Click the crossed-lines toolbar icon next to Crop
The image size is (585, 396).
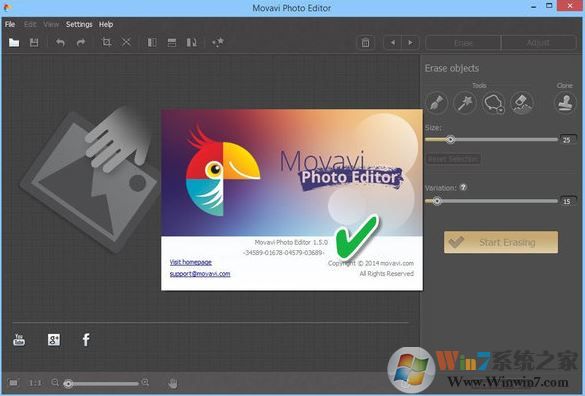pyautogui.click(x=126, y=42)
